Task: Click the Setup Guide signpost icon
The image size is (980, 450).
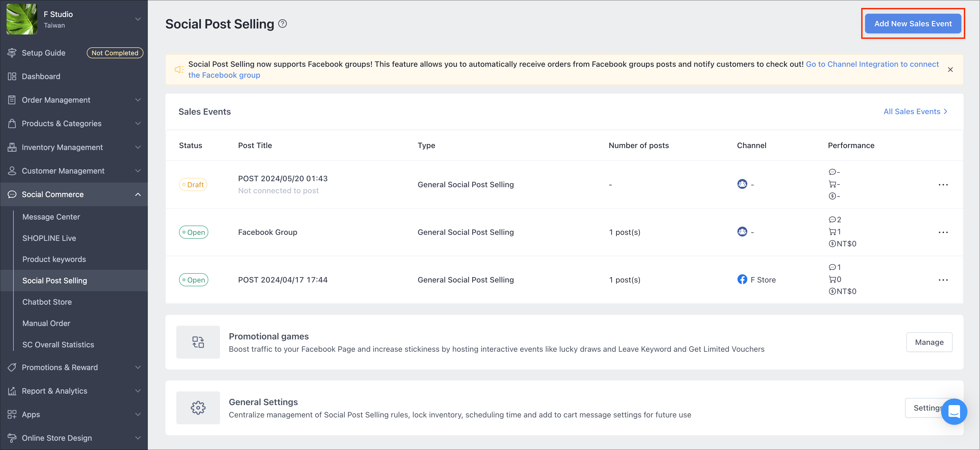Action: (x=12, y=53)
